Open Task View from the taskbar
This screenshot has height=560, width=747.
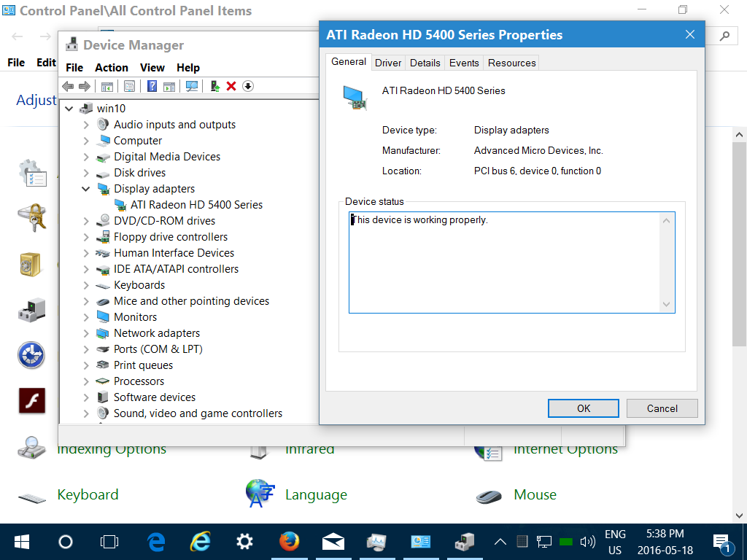[x=109, y=542]
